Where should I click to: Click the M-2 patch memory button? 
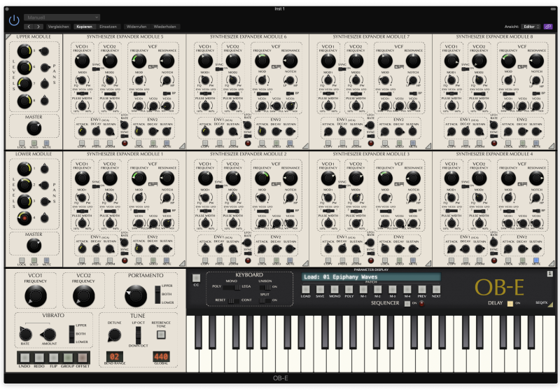[378, 289]
